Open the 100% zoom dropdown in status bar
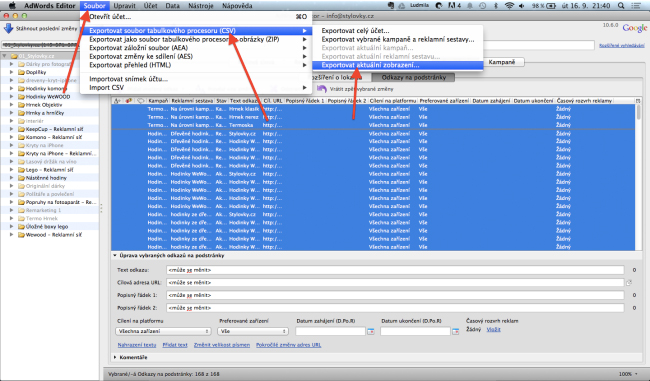 point(628,374)
